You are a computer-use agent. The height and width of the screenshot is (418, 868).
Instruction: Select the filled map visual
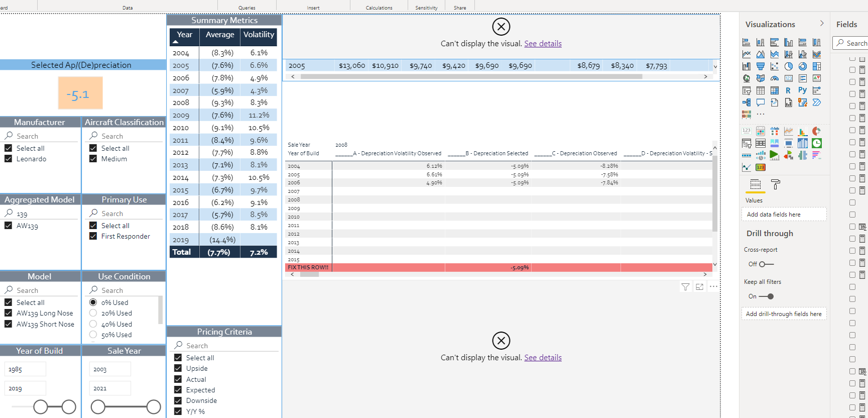click(x=761, y=78)
